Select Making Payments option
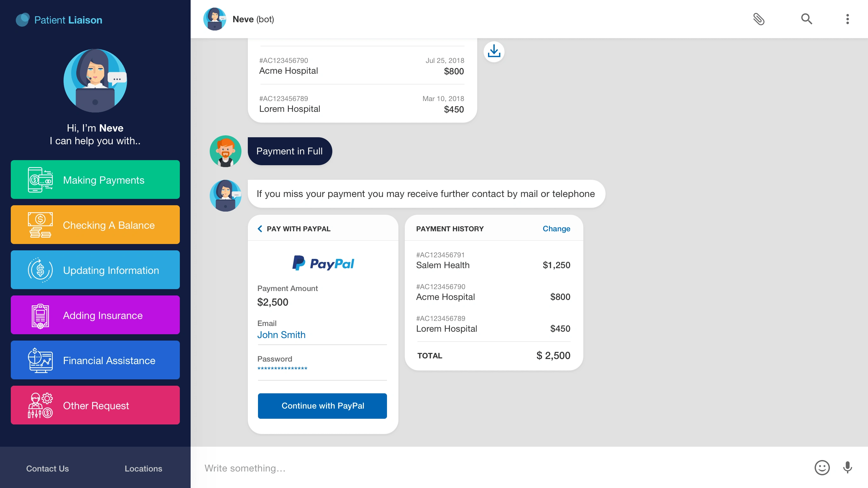 tap(95, 180)
